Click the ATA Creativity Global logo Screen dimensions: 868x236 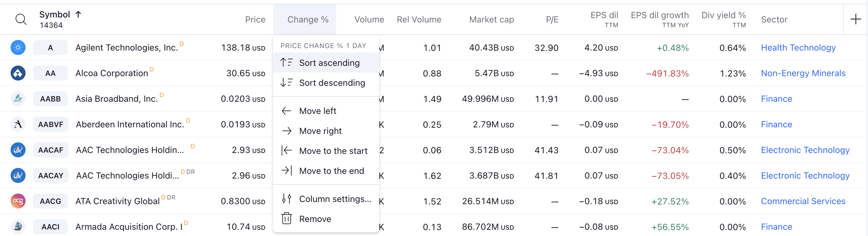coord(18,201)
